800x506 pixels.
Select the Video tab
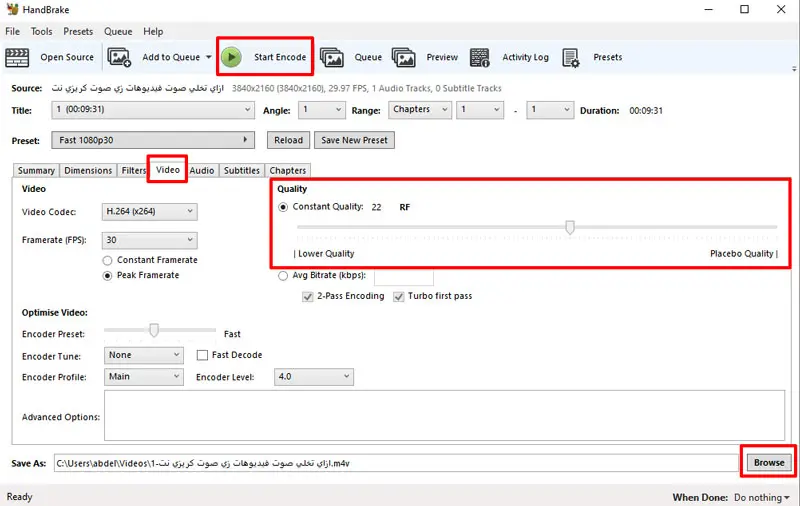(x=168, y=169)
